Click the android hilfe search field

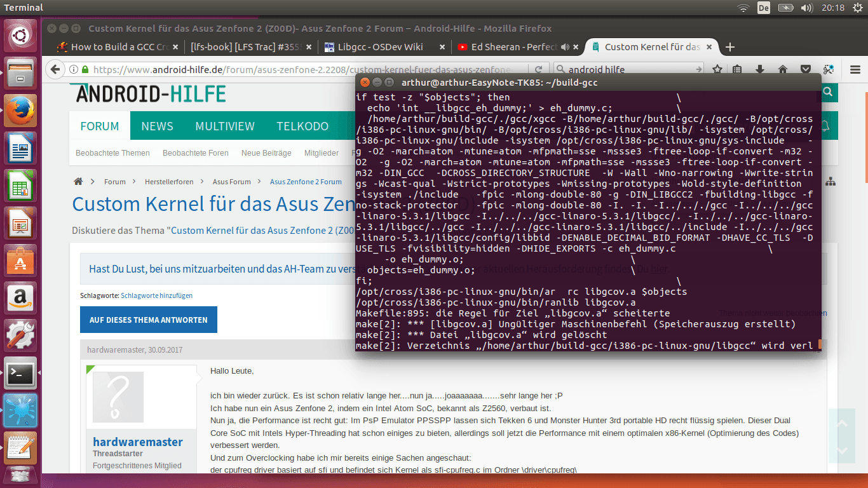coord(628,69)
